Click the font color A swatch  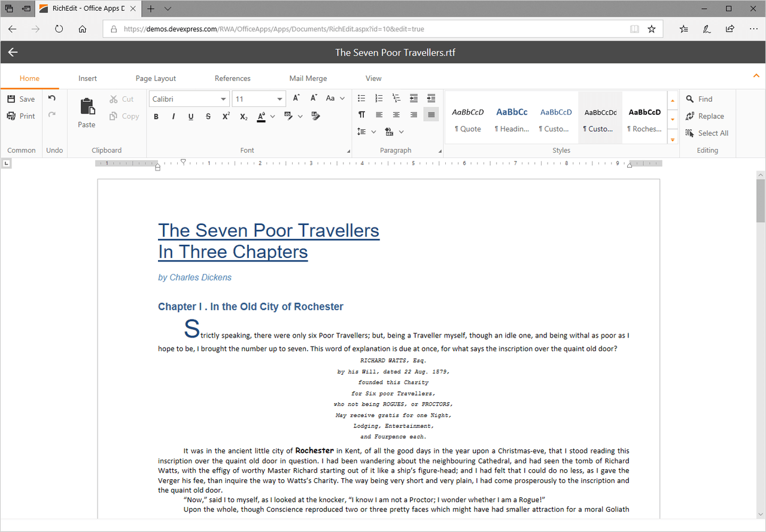[x=262, y=117]
